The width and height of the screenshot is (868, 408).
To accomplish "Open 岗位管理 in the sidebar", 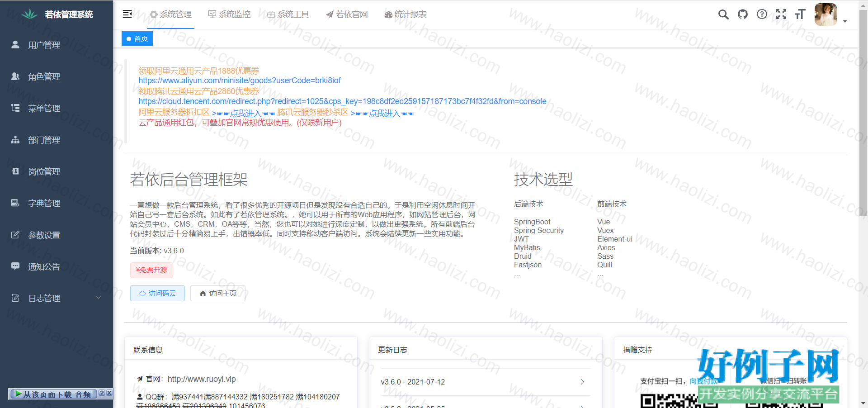I will click(x=57, y=171).
